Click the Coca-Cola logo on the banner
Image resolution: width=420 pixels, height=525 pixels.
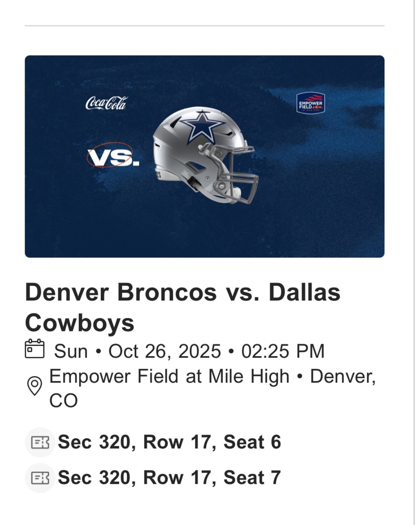tap(106, 103)
